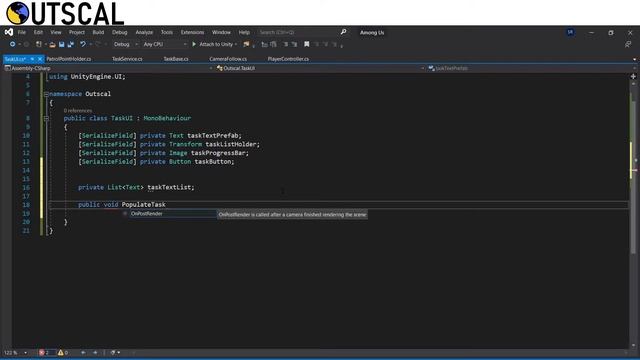Switch to the PlayerController.cs tab

coord(288,59)
